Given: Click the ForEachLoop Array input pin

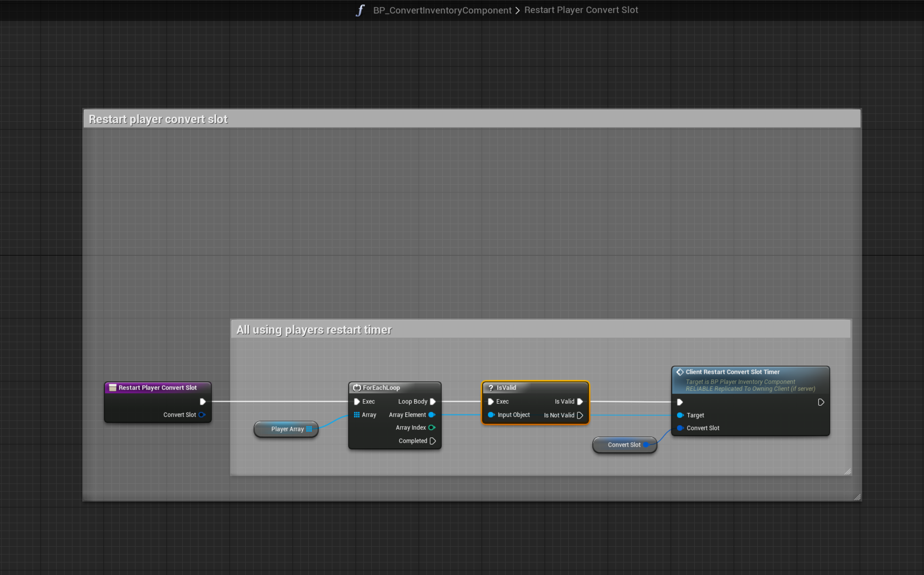Looking at the screenshot, I should [x=356, y=415].
